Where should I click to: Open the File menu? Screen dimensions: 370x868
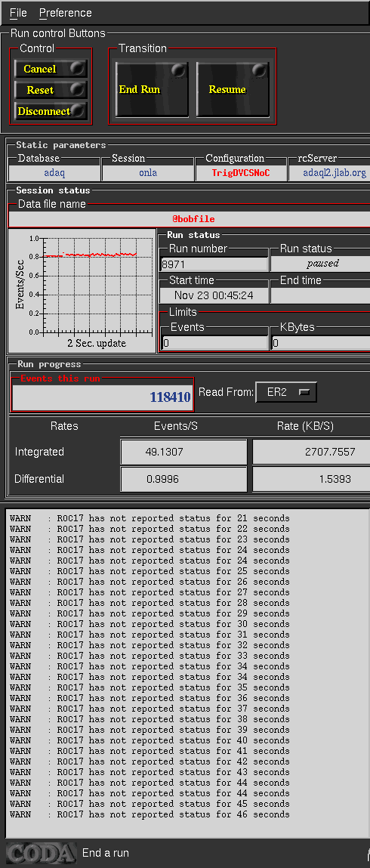tap(18, 13)
